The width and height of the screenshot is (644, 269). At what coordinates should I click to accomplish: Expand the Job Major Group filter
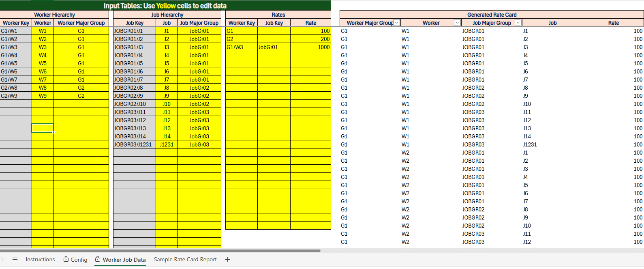(518, 23)
